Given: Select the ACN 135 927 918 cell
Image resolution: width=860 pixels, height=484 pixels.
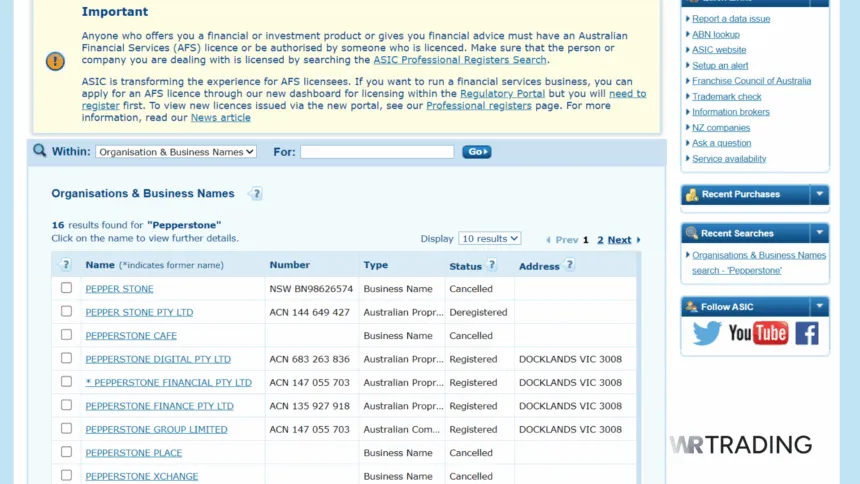Looking at the screenshot, I should 309,406.
